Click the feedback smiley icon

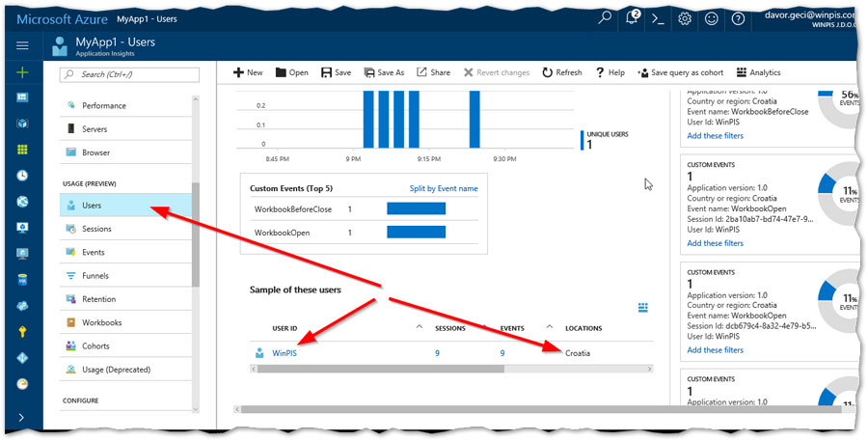pos(712,18)
